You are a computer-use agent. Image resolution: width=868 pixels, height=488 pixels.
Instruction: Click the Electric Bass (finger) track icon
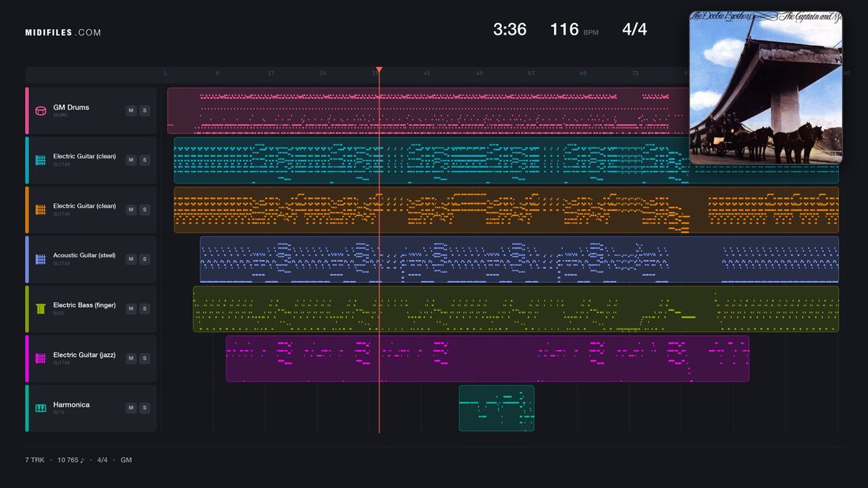pyautogui.click(x=40, y=309)
